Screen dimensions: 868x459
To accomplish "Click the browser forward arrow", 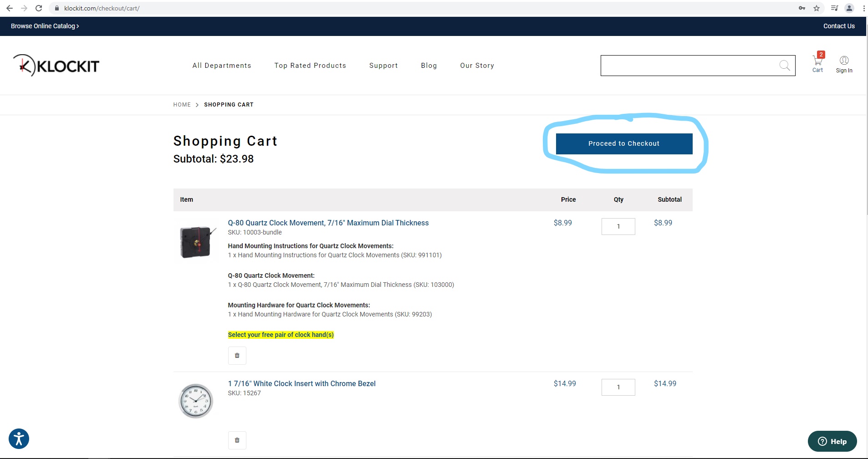I will pyautogui.click(x=24, y=8).
